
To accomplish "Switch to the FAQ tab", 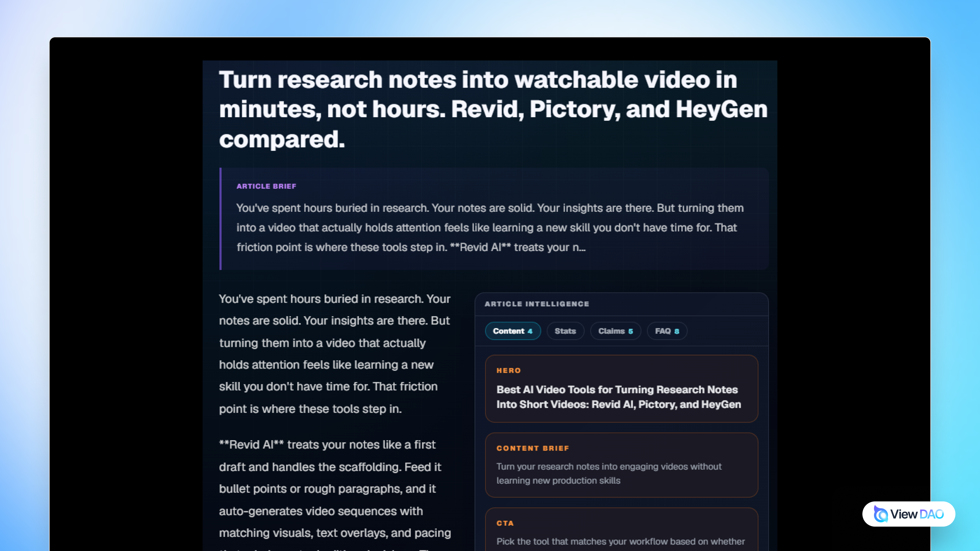I will click(x=666, y=331).
